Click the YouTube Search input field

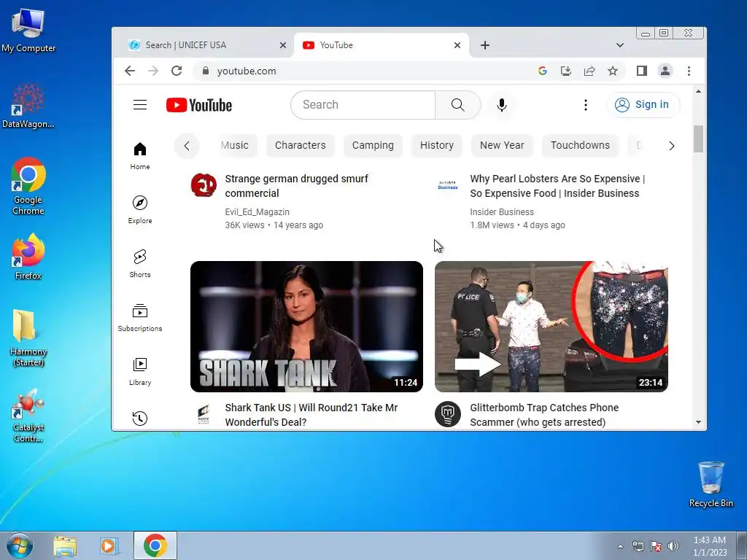363,105
